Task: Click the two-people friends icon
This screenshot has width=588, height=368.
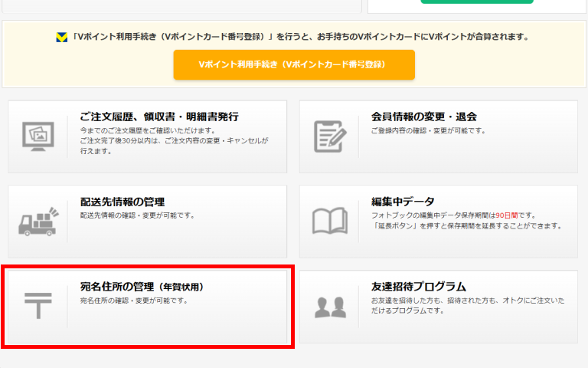Action: click(x=330, y=307)
